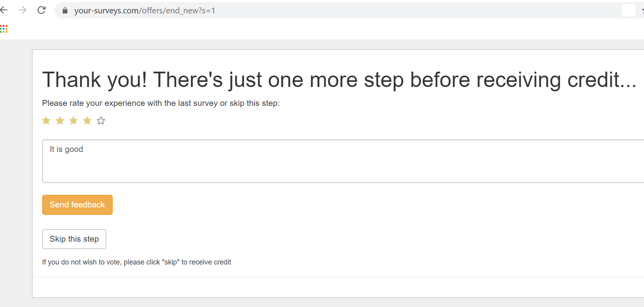This screenshot has height=307, width=644.
Task: Rate the survey one star
Action: pos(46,121)
